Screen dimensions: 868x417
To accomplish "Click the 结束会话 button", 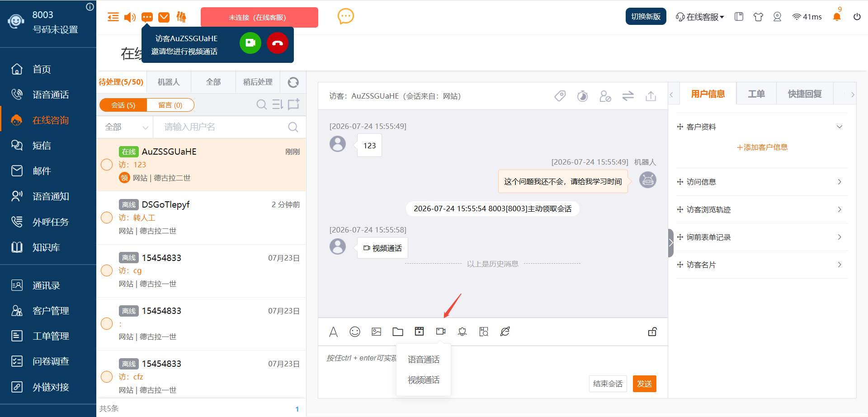I will click(x=608, y=384).
